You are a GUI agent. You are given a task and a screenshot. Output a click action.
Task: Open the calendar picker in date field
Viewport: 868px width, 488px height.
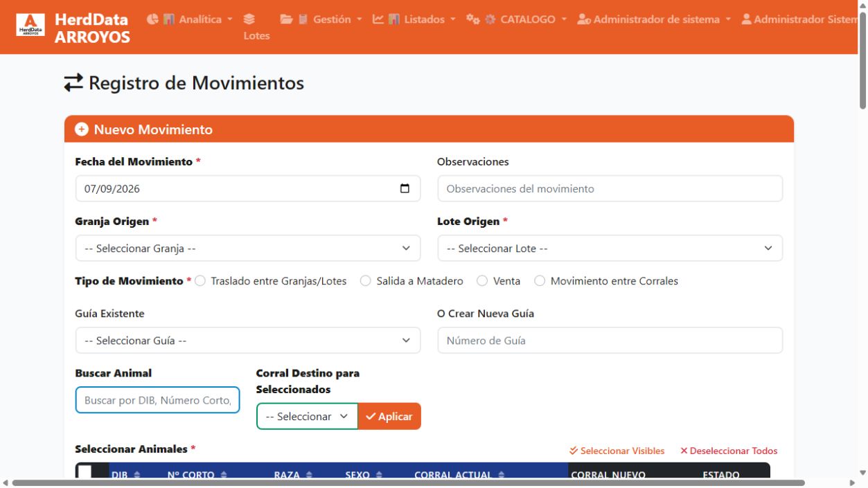coord(405,188)
